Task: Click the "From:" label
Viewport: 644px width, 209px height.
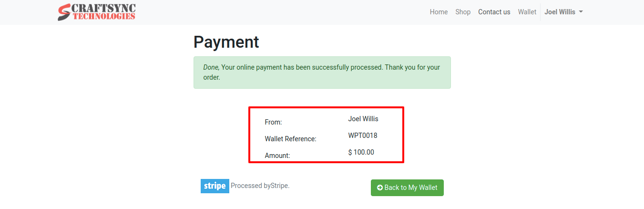Action: click(x=273, y=122)
